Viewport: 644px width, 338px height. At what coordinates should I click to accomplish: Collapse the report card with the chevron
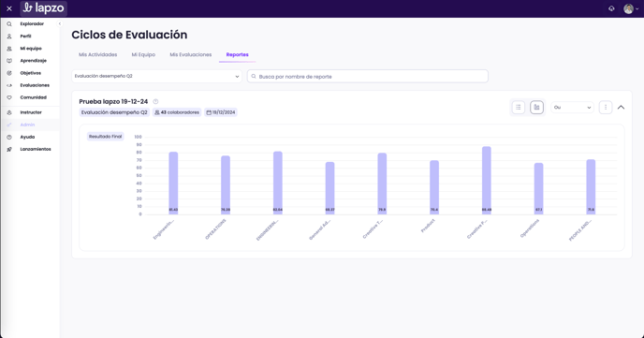click(x=621, y=108)
